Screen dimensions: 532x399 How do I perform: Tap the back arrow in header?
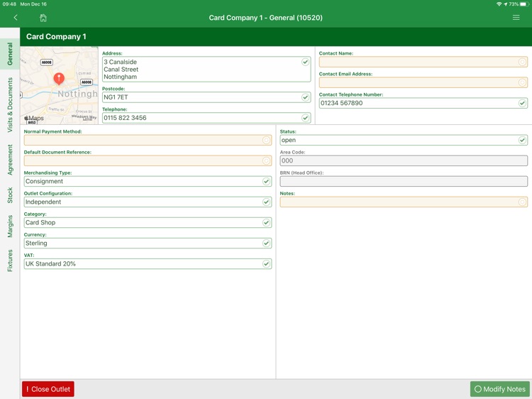coord(16,18)
